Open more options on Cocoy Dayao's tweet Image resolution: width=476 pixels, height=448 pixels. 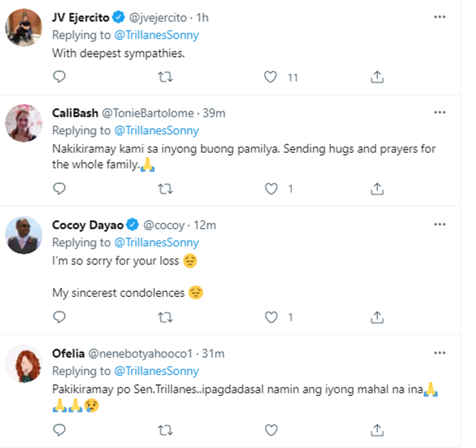pos(439,225)
